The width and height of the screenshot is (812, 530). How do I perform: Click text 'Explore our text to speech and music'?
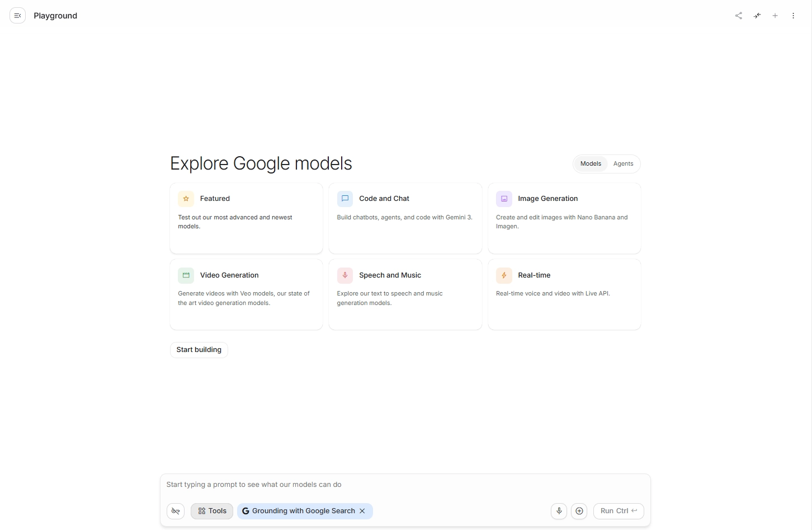tap(390, 293)
